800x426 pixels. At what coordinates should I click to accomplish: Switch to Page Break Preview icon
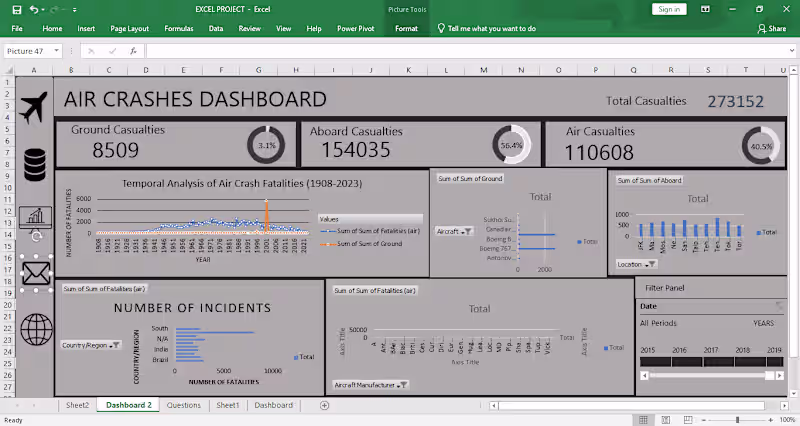(688, 420)
